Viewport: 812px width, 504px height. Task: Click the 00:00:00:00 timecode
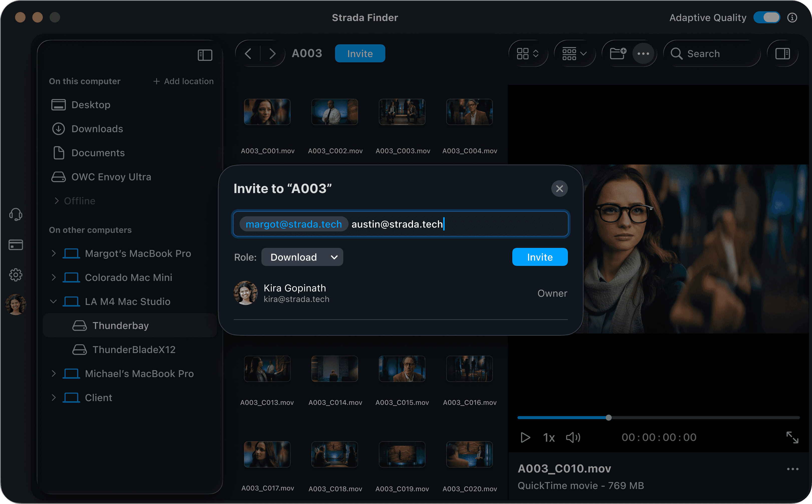[659, 437]
